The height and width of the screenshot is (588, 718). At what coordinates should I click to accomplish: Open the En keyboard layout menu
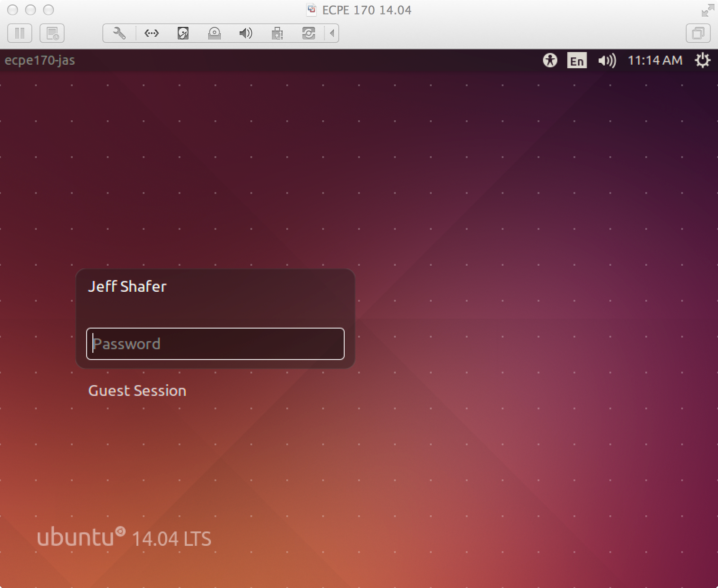(x=577, y=60)
